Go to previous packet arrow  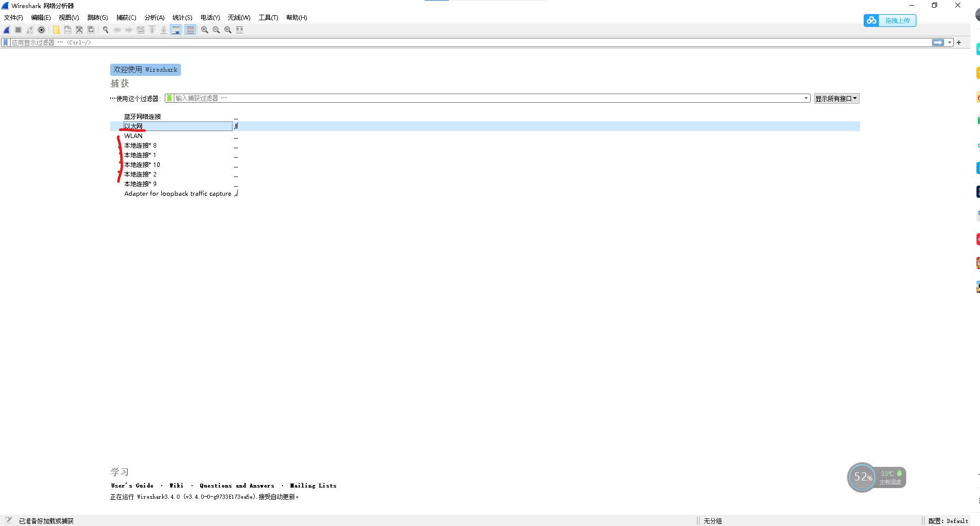117,30
